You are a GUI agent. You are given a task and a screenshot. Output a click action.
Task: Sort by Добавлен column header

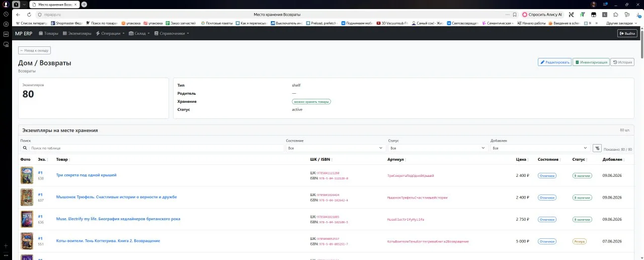(613, 159)
